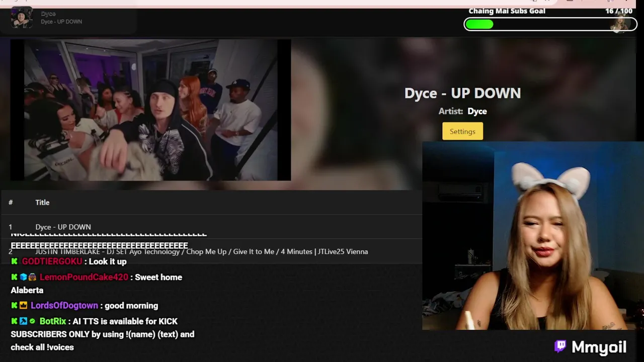The width and height of the screenshot is (644, 362).
Task: Click the 'good morning' chat message
Action: [131, 306]
